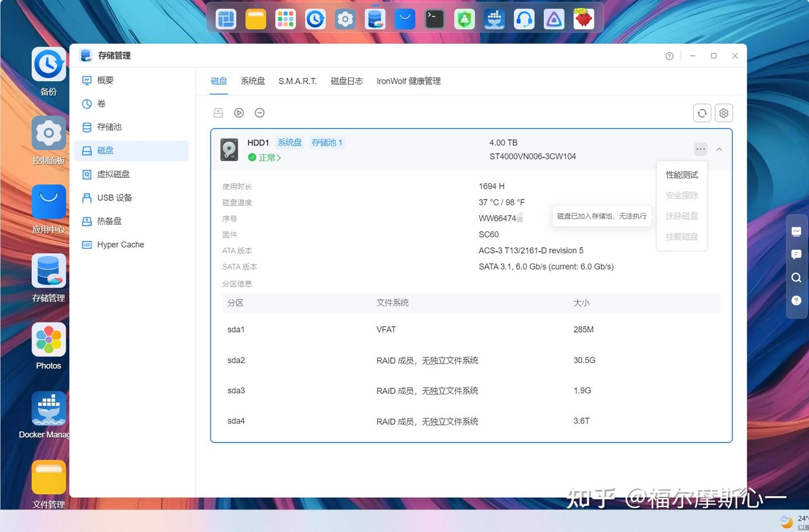Screen dimensions: 809x532
Task: Open the 文件管理 desktop shortcut
Action: [x=49, y=485]
